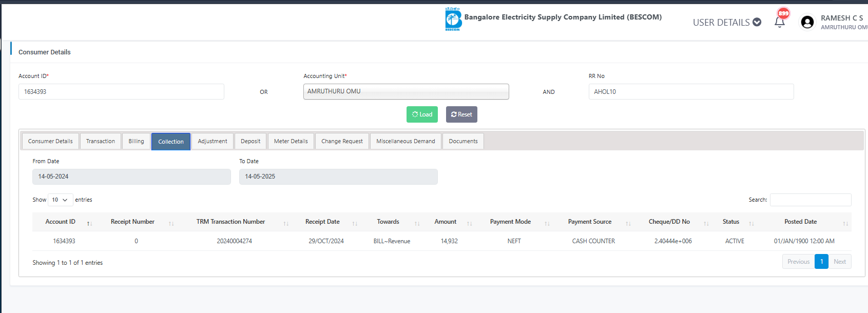Click account ID cell 1634393
Image resolution: width=868 pixels, height=313 pixels.
[64, 241]
